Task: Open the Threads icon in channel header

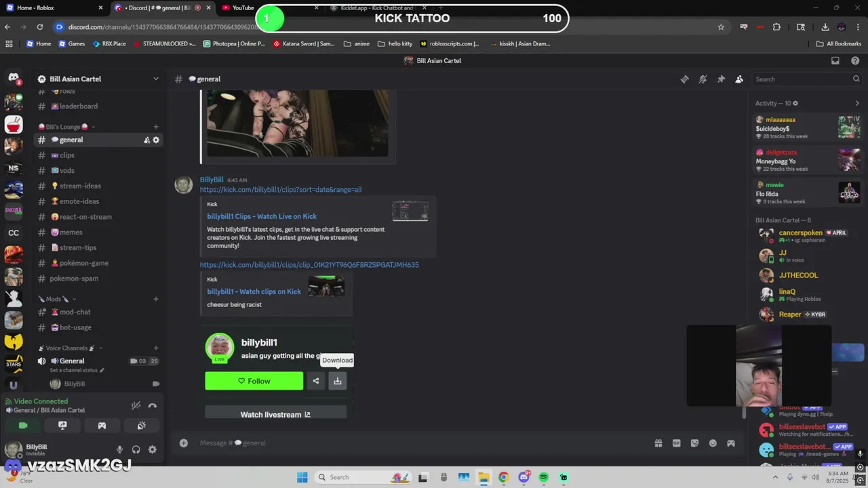Action: click(684, 79)
